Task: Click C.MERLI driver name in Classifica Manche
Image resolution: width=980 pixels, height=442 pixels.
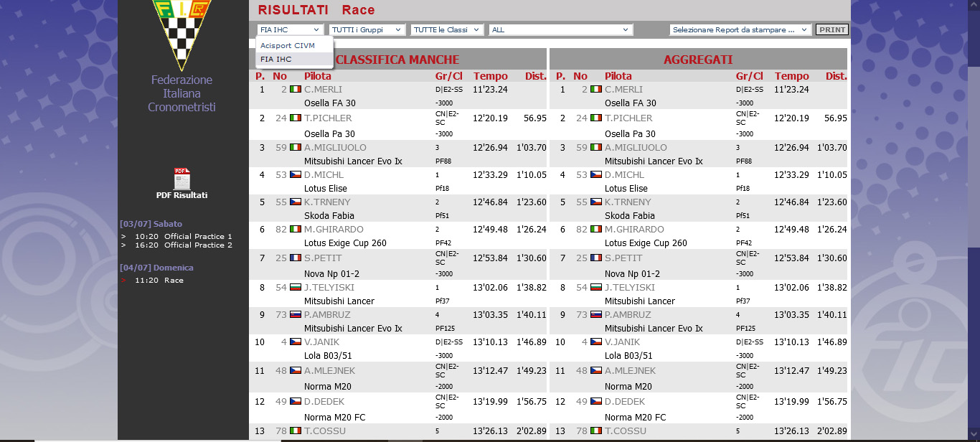Action: [x=323, y=90]
